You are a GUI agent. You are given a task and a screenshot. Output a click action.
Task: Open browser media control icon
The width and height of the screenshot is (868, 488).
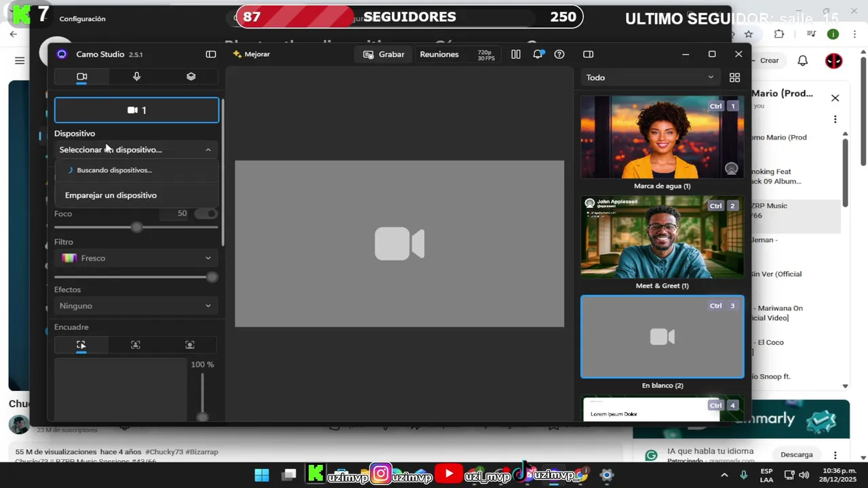tap(812, 34)
